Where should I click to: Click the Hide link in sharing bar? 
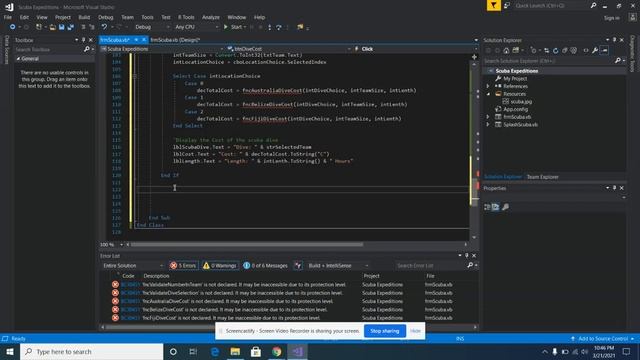pos(416,331)
